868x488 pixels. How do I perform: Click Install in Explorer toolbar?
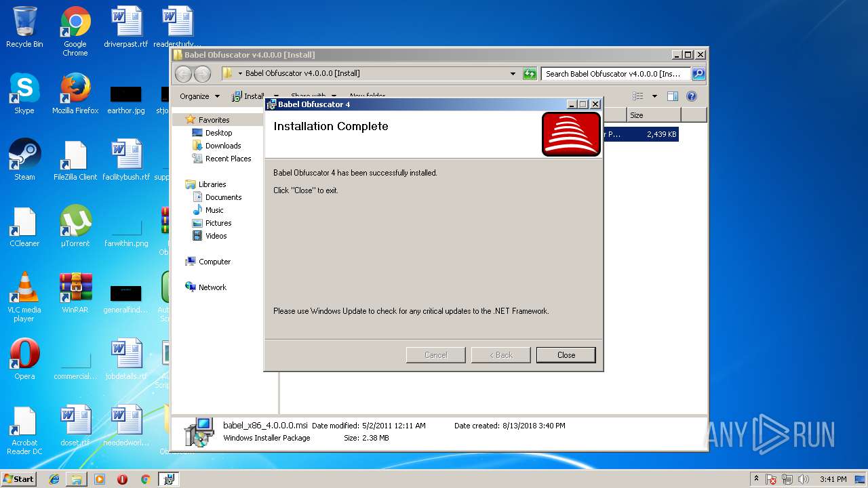click(248, 96)
